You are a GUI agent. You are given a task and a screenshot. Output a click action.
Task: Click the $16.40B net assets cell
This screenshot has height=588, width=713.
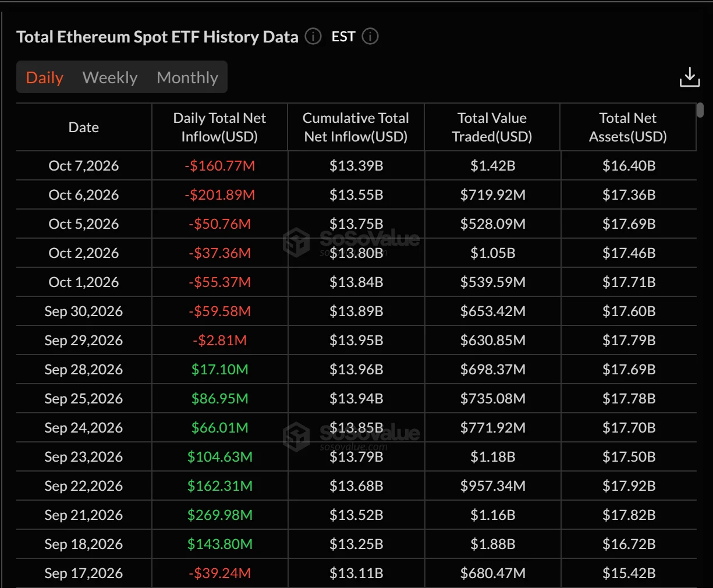tap(629, 166)
